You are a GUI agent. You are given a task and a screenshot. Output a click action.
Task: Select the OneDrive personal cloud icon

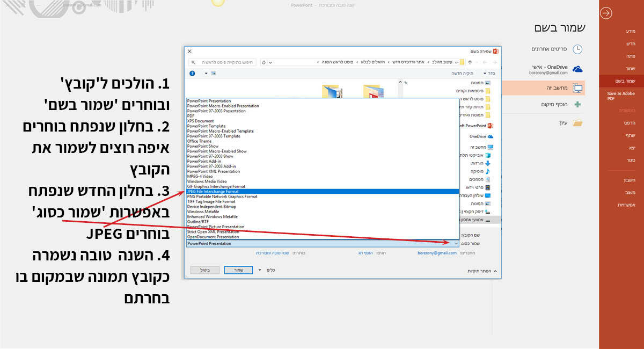577,69
